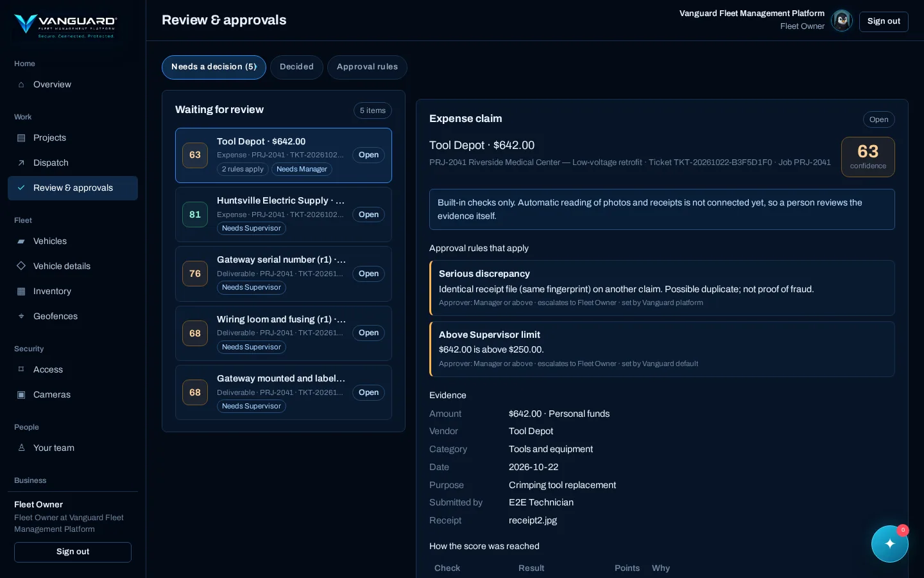Click the Vehicles sidebar icon
The width and height of the screenshot is (924, 578).
point(21,241)
